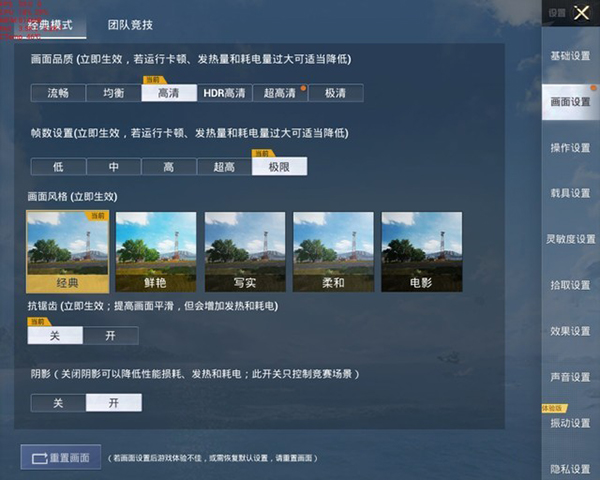This screenshot has height=480, width=600.
Task: Go to 声音设置 in the sidebar
Action: tap(570, 377)
